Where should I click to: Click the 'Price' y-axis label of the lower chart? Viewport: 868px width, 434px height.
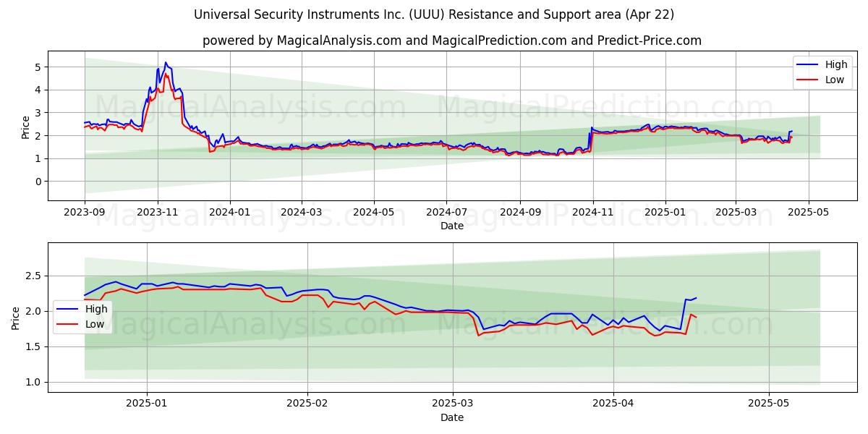(16, 318)
